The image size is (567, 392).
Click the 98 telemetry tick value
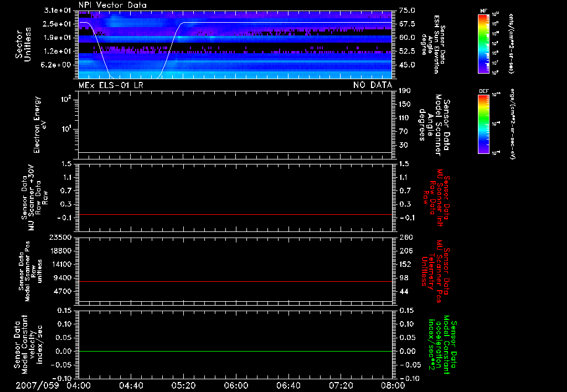click(x=404, y=278)
